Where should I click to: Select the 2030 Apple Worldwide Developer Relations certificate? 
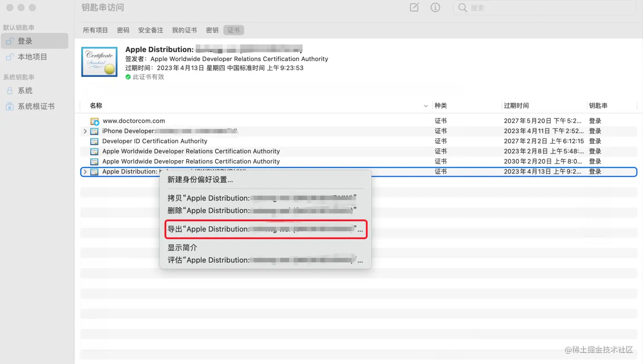(x=191, y=161)
